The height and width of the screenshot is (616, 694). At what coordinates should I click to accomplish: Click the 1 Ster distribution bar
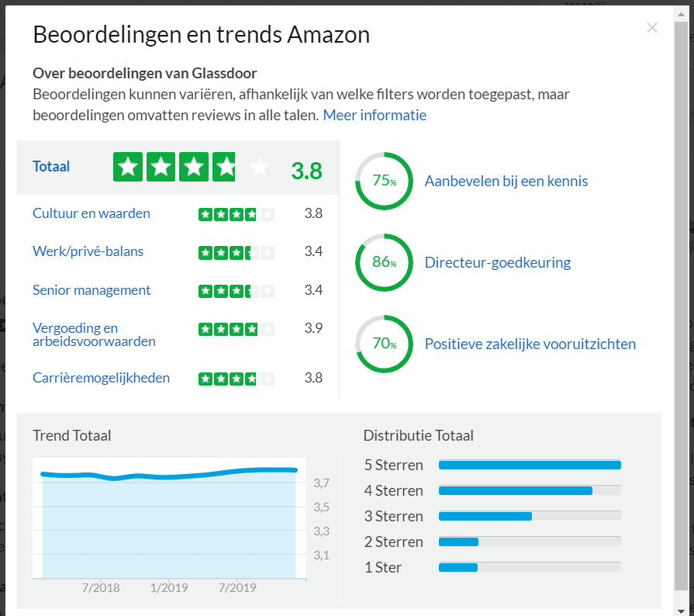pyautogui.click(x=530, y=567)
